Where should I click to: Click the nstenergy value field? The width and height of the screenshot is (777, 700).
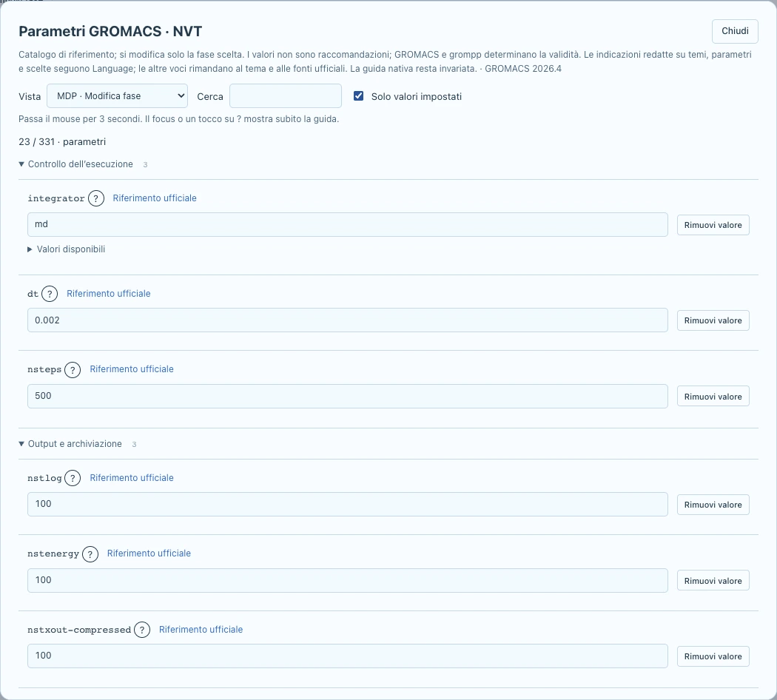(347, 580)
